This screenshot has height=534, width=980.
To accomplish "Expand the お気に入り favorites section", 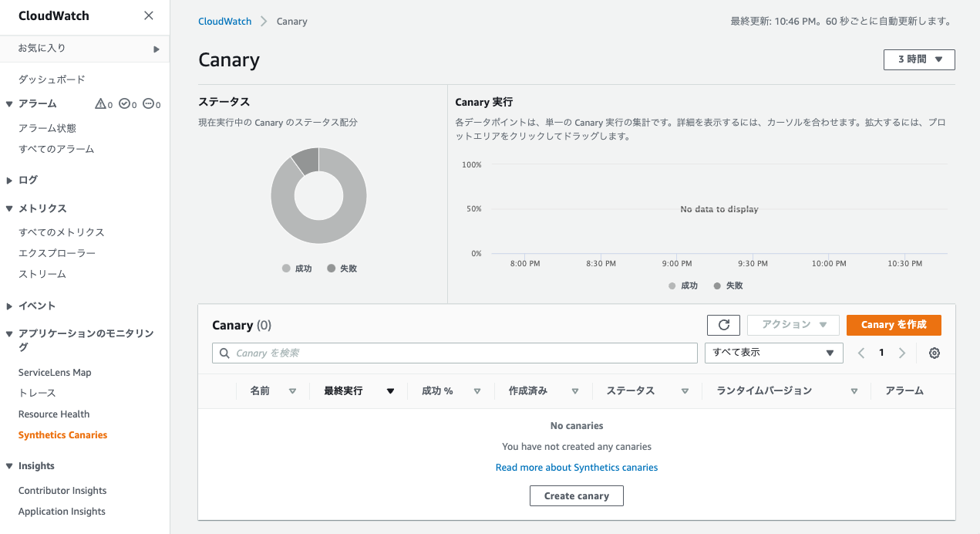I will 157,49.
